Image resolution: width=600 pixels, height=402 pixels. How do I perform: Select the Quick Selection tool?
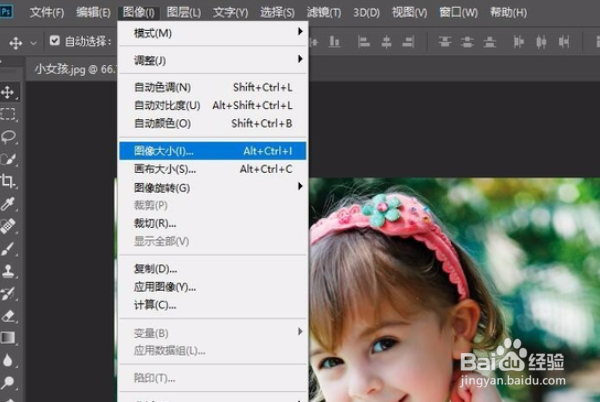pyautogui.click(x=8, y=159)
